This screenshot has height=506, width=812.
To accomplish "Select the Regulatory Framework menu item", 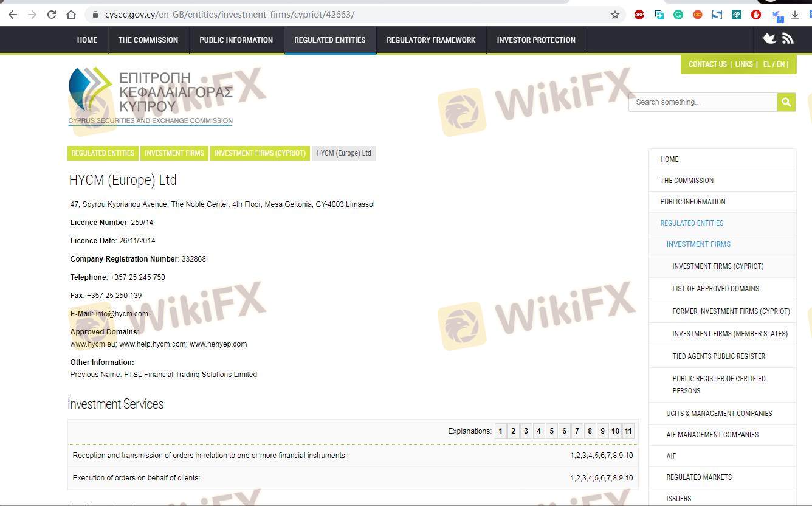I will pos(431,40).
